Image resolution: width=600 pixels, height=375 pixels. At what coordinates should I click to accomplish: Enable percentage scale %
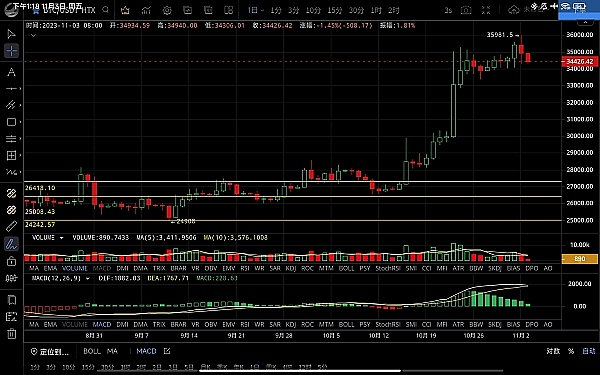pyautogui.click(x=571, y=351)
